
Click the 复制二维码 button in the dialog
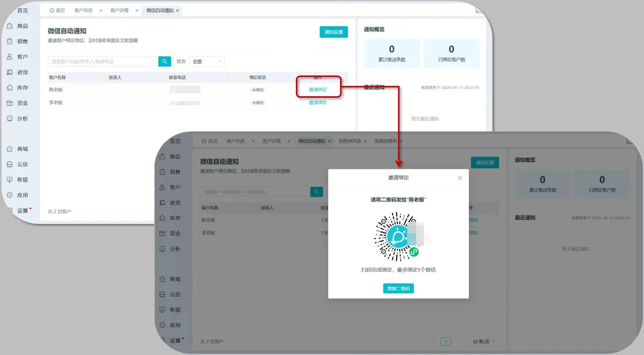click(399, 289)
